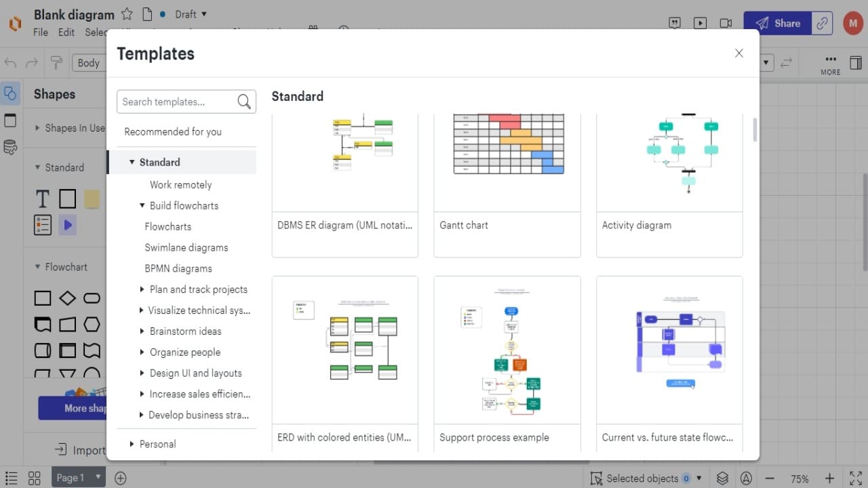The image size is (868, 488).
Task: Star the Blank diagram document
Action: 127,14
